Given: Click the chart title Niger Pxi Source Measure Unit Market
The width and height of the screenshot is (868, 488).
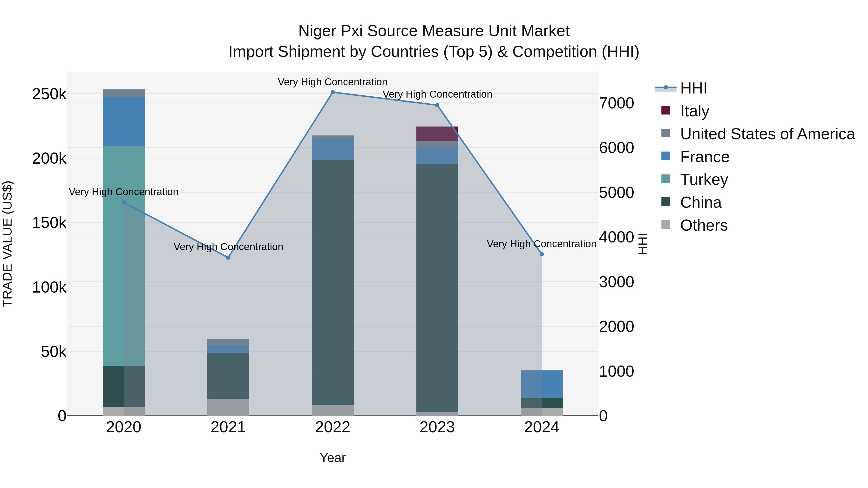Looking at the screenshot, I should coord(434,31).
